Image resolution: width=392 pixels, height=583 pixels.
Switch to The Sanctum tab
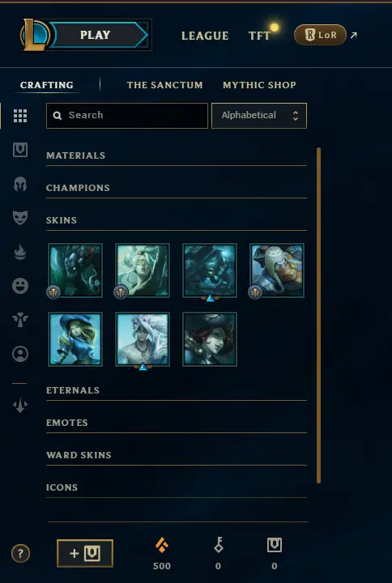tap(164, 85)
